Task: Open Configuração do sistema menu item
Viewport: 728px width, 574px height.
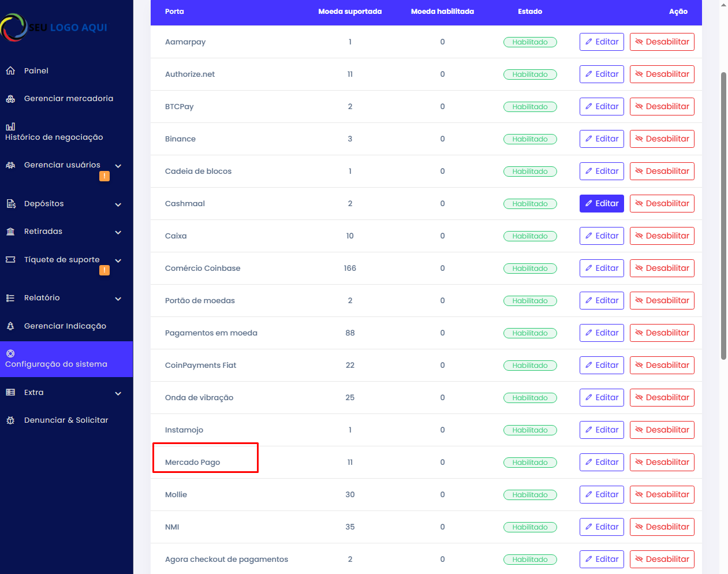Action: pyautogui.click(x=56, y=364)
